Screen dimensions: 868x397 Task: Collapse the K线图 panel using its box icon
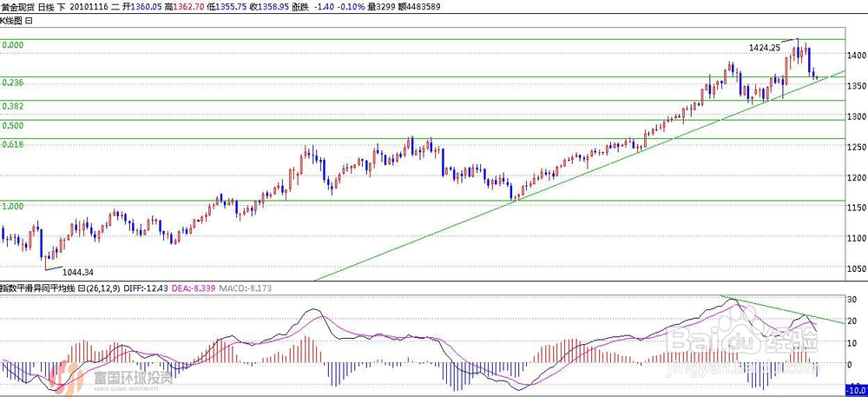click(29, 21)
